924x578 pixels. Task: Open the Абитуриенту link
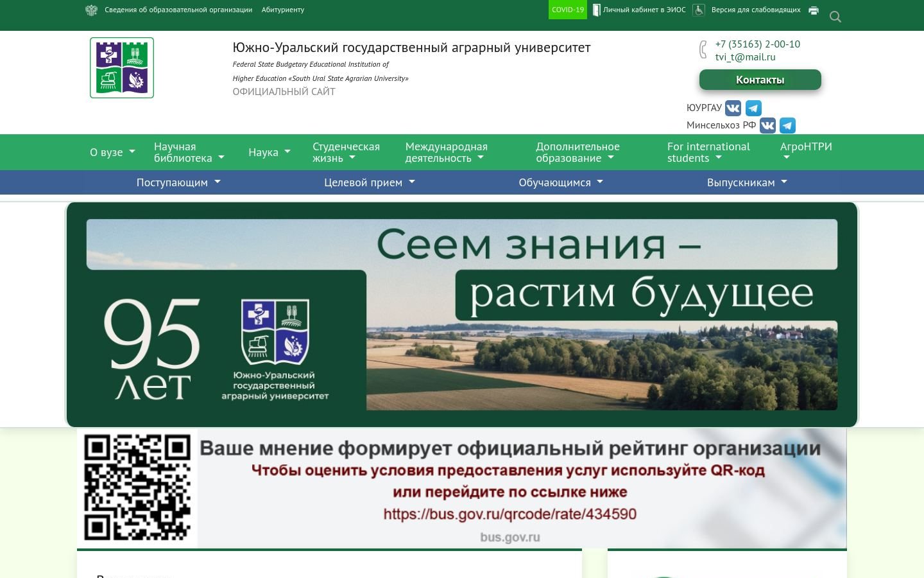pos(283,10)
